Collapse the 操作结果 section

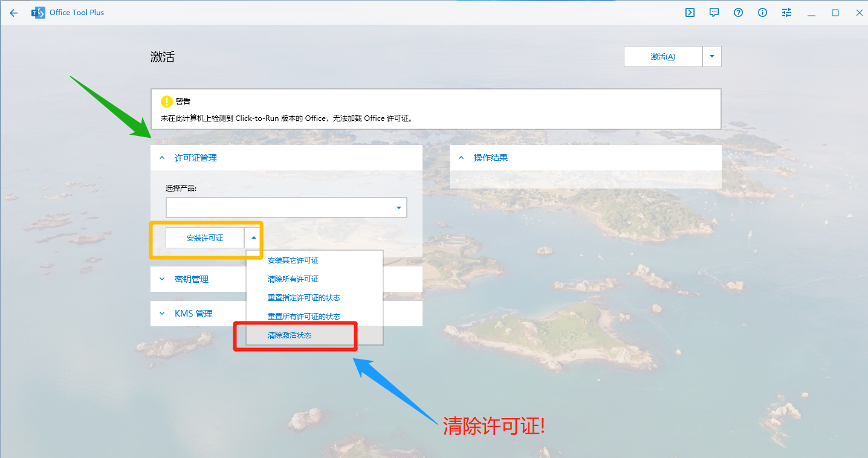pyautogui.click(x=585, y=158)
